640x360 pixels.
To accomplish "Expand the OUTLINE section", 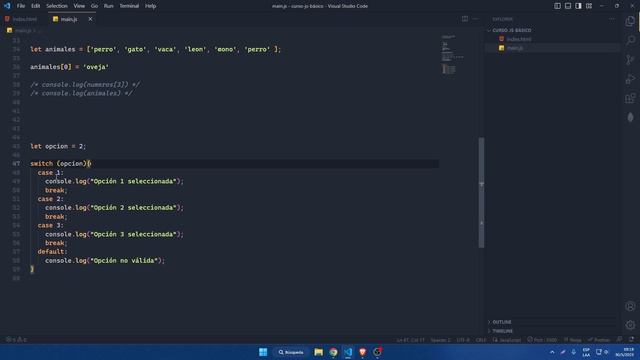I will pos(502,322).
